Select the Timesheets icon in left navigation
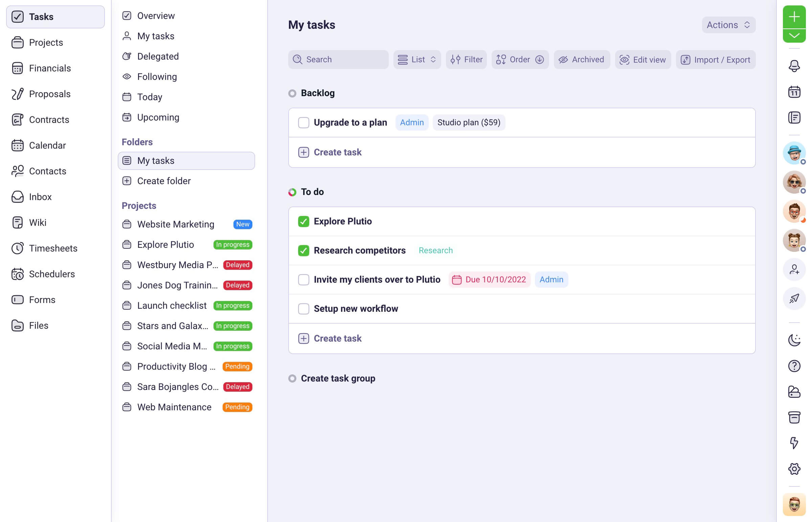The height and width of the screenshot is (522, 812). [x=18, y=248]
